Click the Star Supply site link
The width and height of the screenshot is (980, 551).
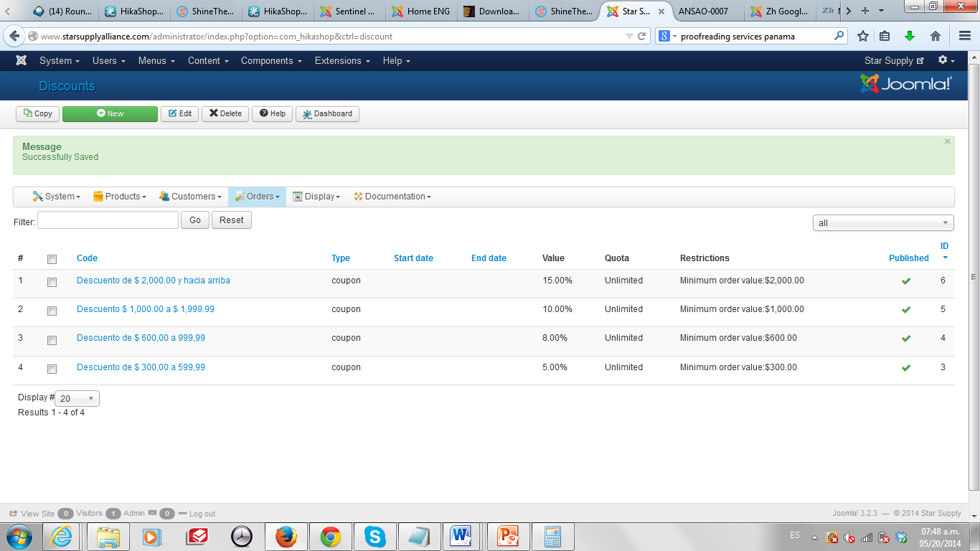tap(894, 61)
